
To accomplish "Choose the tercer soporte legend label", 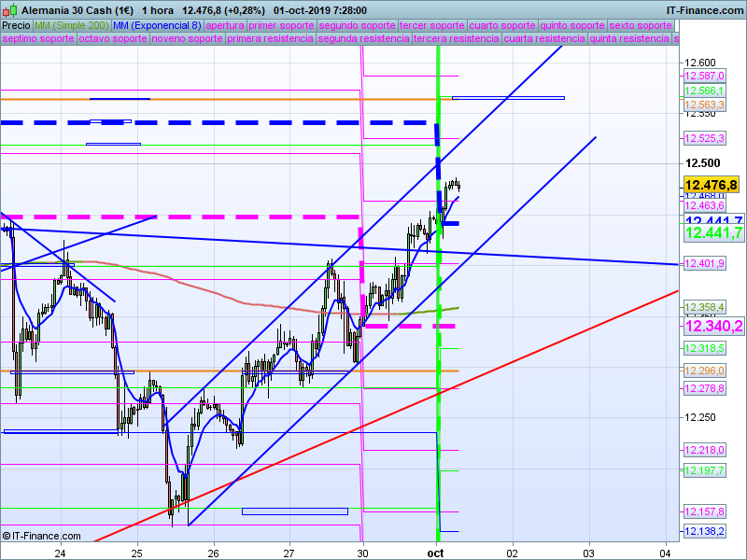I will pos(431,26).
